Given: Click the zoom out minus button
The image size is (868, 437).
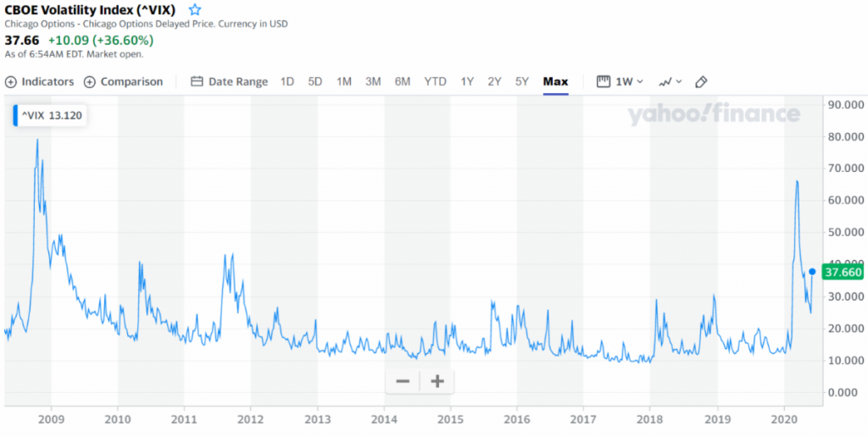Looking at the screenshot, I should point(403,381).
